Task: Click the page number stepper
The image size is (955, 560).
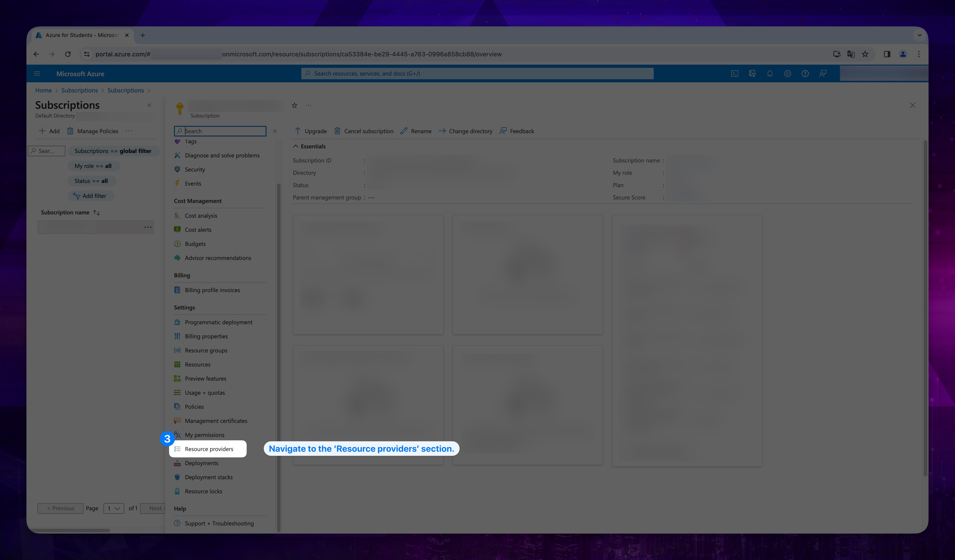Action: pyautogui.click(x=113, y=508)
